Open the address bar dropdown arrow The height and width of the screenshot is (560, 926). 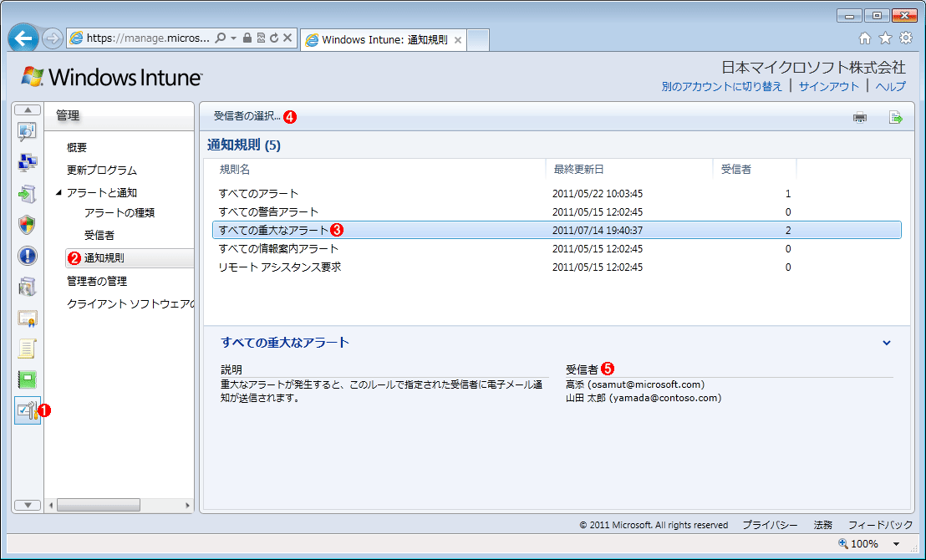tap(234, 38)
